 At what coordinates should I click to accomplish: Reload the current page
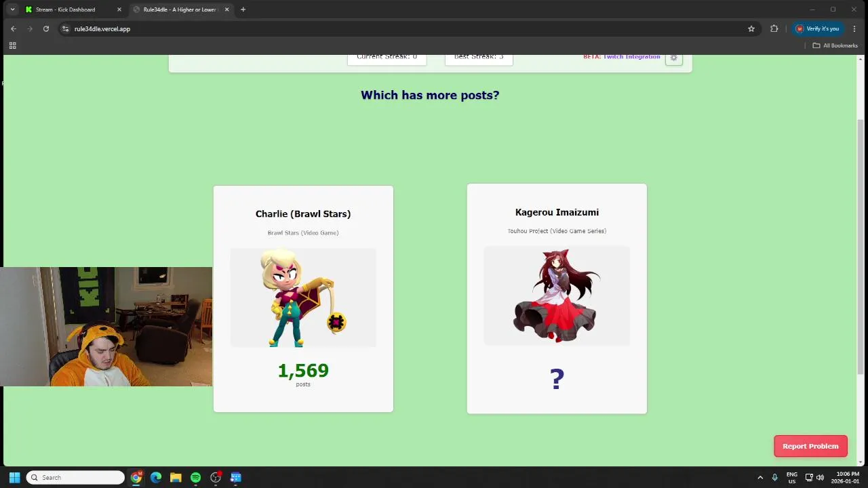[x=46, y=28]
